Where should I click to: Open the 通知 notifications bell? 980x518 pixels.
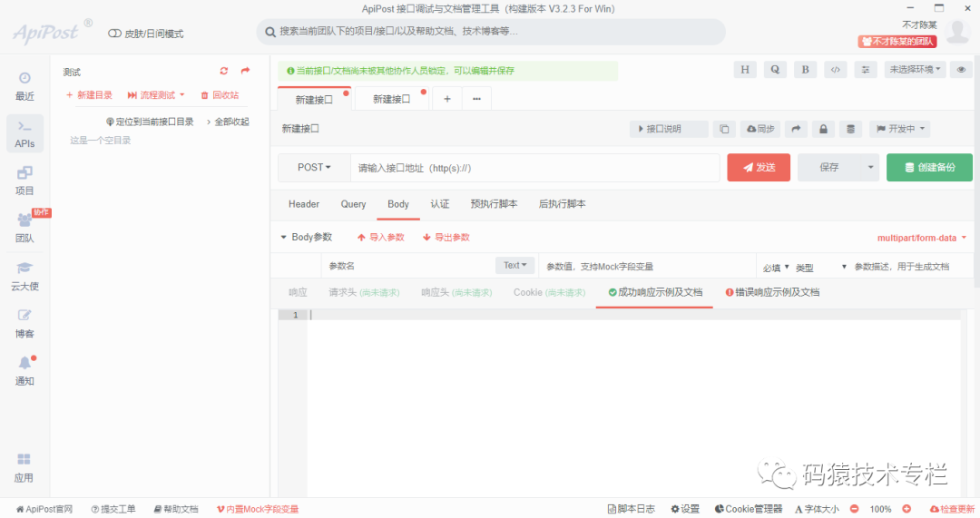24,371
